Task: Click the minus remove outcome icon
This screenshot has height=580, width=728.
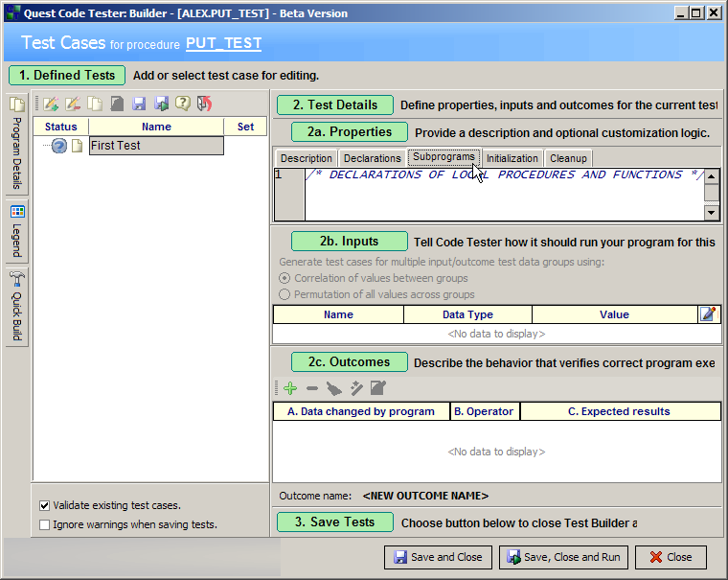Action: pyautogui.click(x=312, y=388)
